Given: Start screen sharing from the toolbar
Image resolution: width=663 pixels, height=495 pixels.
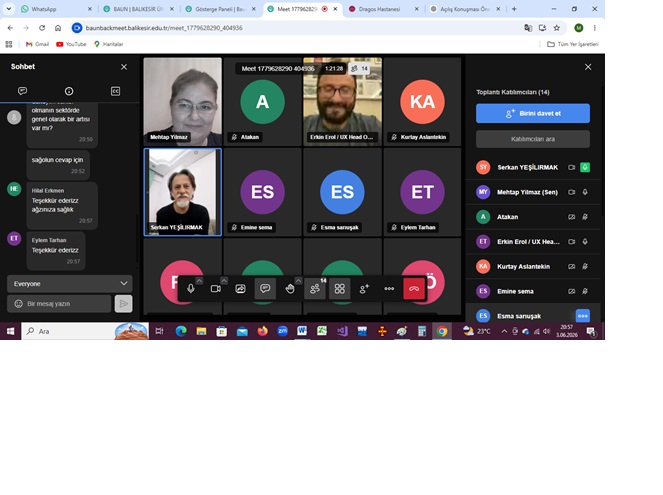Looking at the screenshot, I should point(240,289).
